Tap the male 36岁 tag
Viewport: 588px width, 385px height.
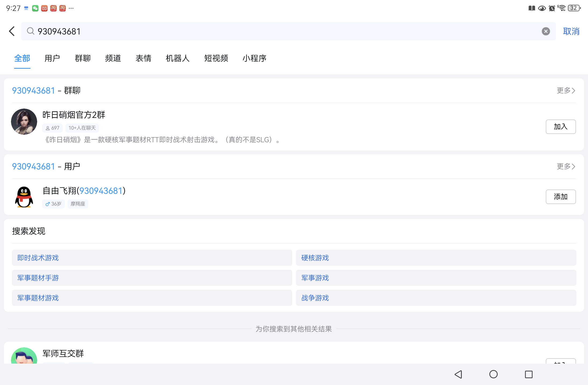[53, 204]
